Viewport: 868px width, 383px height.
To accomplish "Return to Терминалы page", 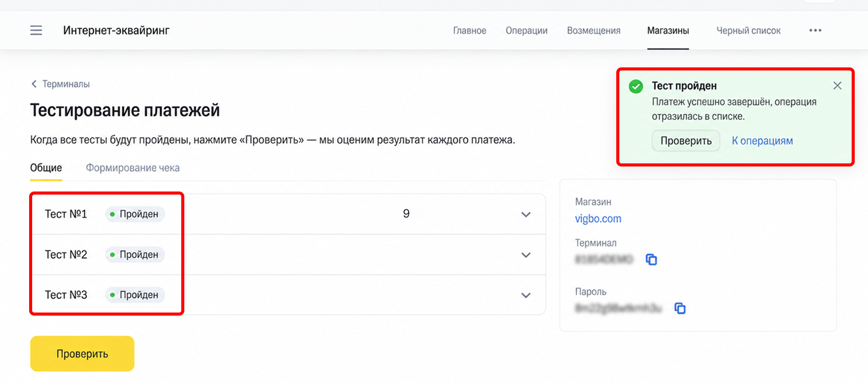I will pyautogui.click(x=66, y=84).
